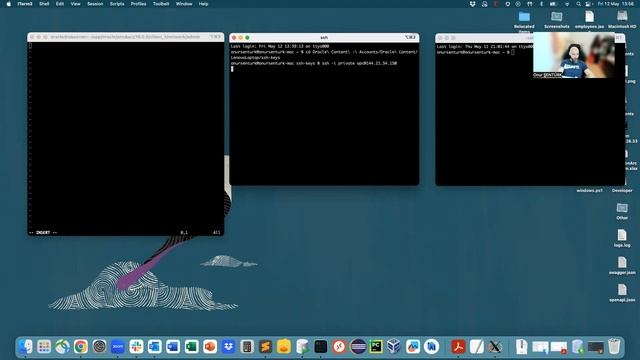Open the Bluetooth menu bar icon
Screen dimensions: 640x360
click(542, 4)
